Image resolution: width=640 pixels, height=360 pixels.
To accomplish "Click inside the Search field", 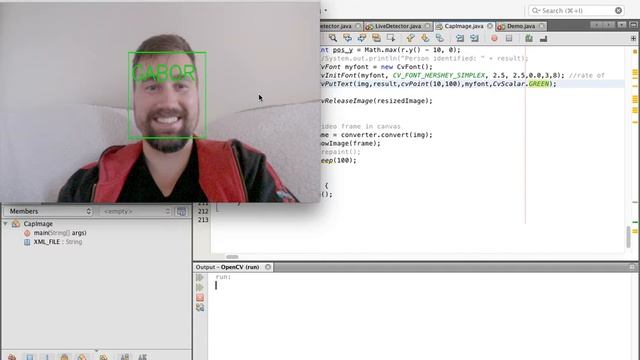I will click(x=576, y=11).
